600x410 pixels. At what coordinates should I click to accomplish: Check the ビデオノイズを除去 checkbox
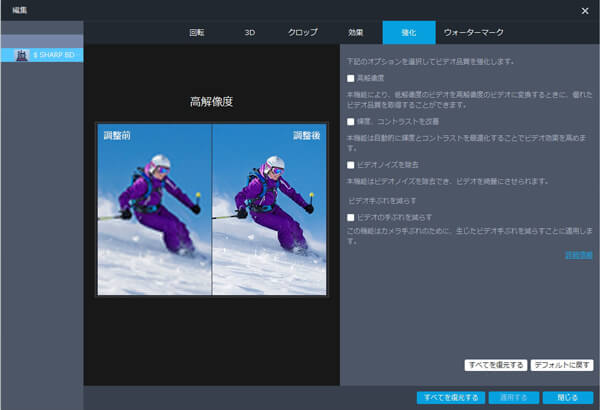coord(351,165)
